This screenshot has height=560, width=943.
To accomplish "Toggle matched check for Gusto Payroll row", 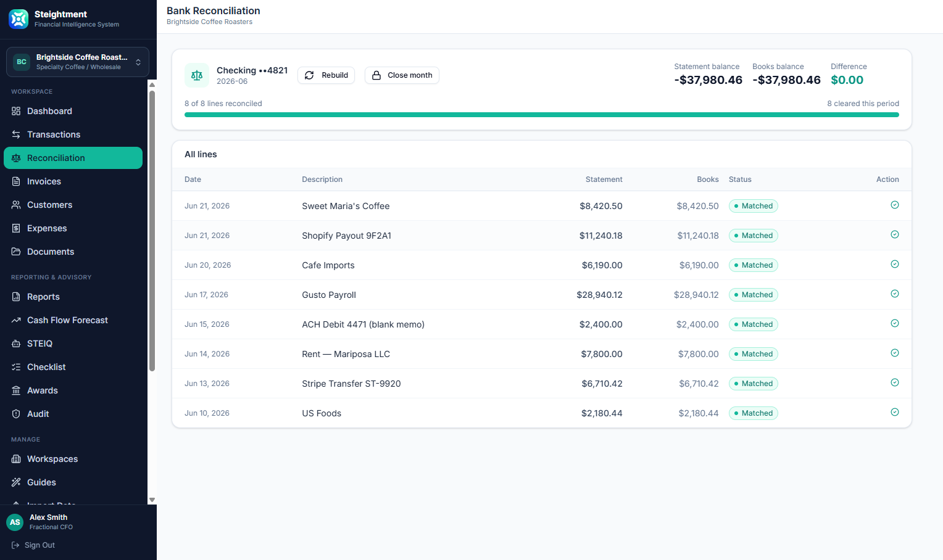I will (x=895, y=294).
